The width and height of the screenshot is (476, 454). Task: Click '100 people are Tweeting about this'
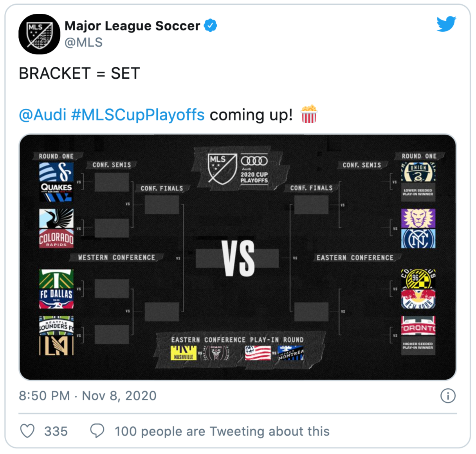click(x=221, y=431)
